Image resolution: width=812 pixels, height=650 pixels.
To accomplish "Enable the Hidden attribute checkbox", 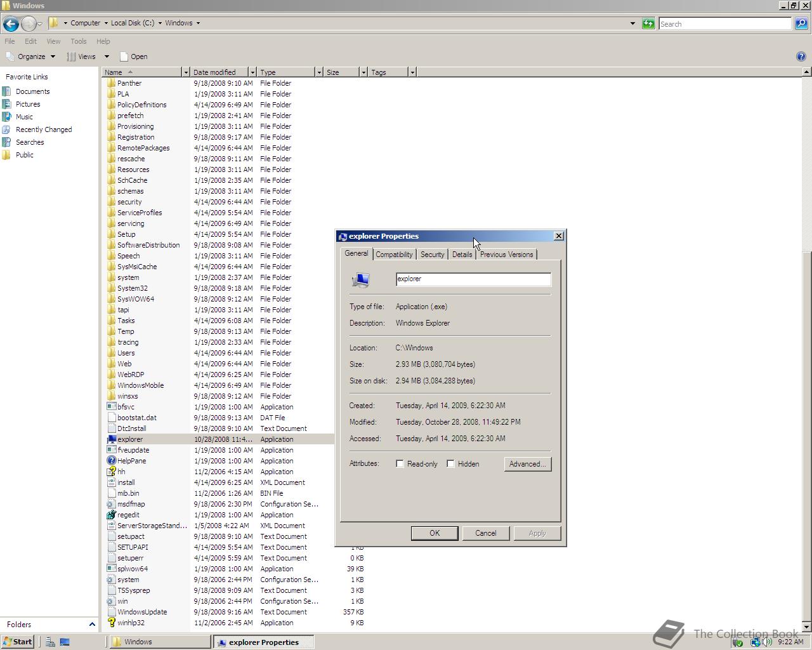I will tap(450, 464).
